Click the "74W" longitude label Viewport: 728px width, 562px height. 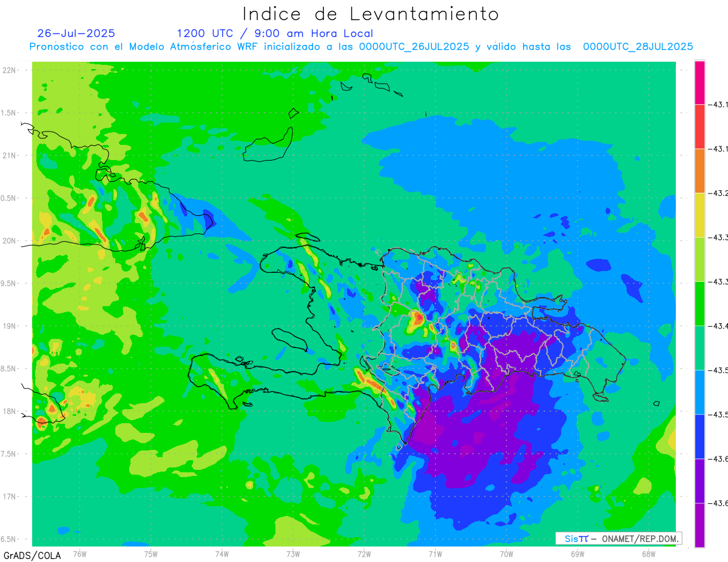point(221,554)
